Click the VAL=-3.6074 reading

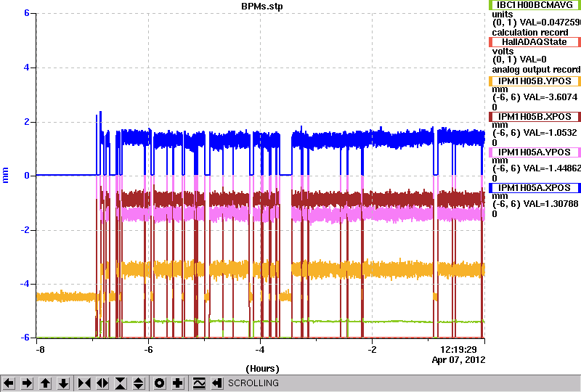pyautogui.click(x=549, y=97)
